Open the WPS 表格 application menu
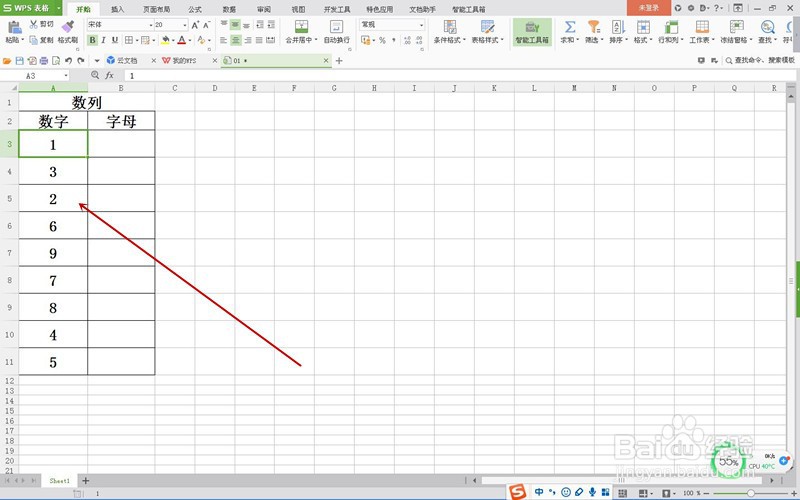Image resolution: width=800 pixels, height=500 pixels. point(31,8)
